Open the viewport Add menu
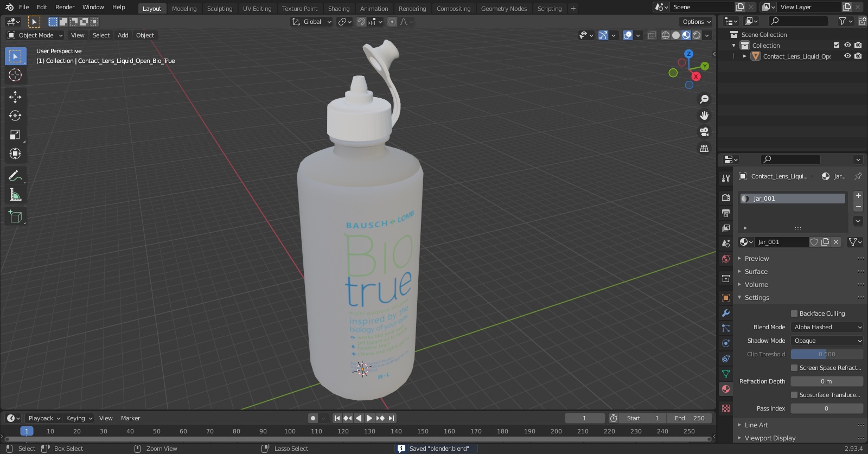This screenshot has width=868, height=454. pyautogui.click(x=123, y=35)
